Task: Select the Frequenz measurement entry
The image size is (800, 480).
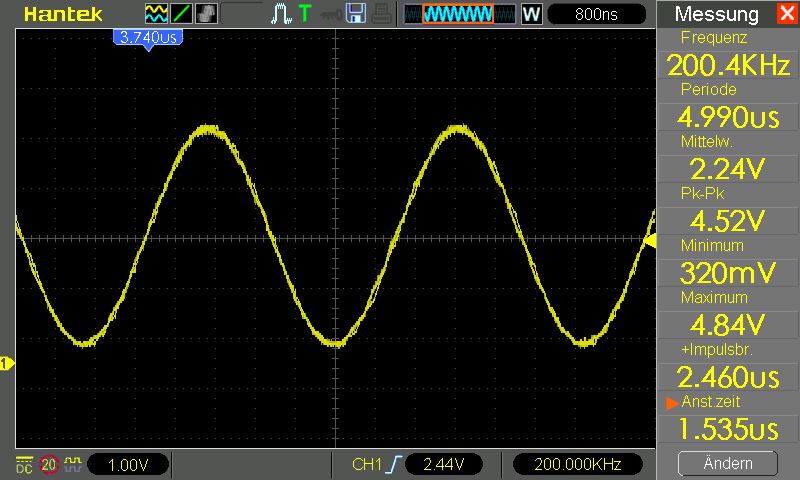Action: point(728,55)
